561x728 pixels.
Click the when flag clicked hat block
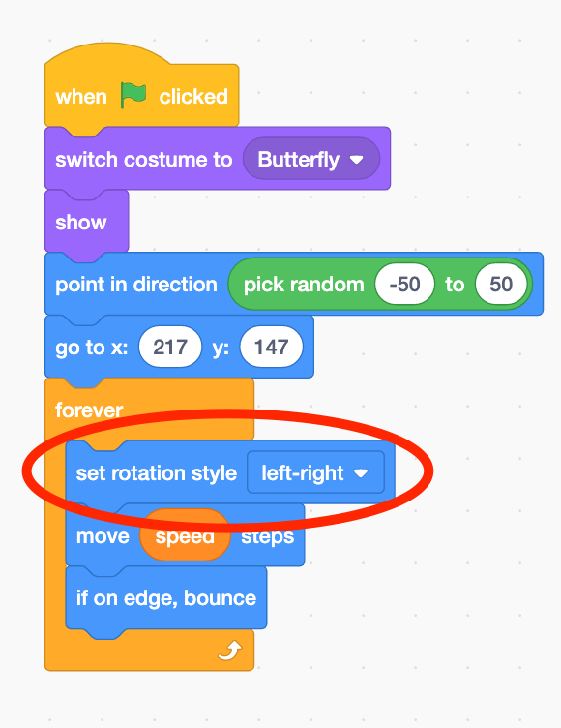point(141,88)
